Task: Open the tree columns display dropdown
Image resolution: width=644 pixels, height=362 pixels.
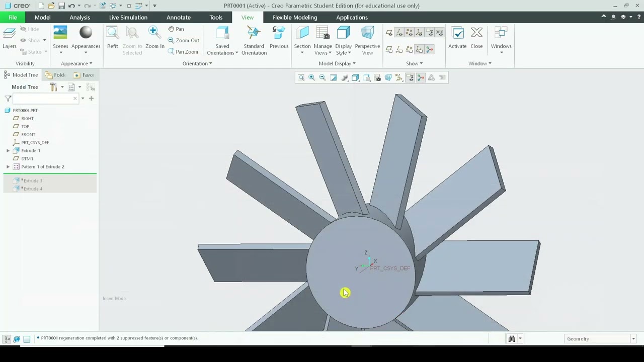Action: [x=79, y=87]
